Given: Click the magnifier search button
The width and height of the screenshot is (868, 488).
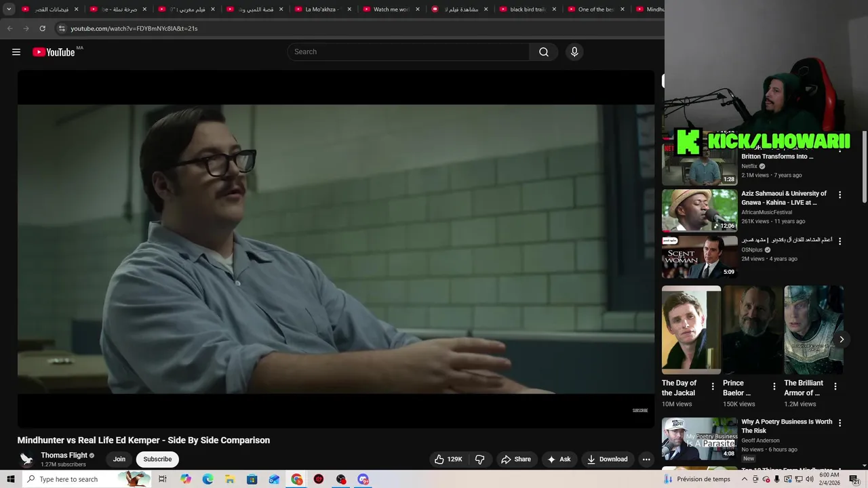Looking at the screenshot, I should (544, 52).
